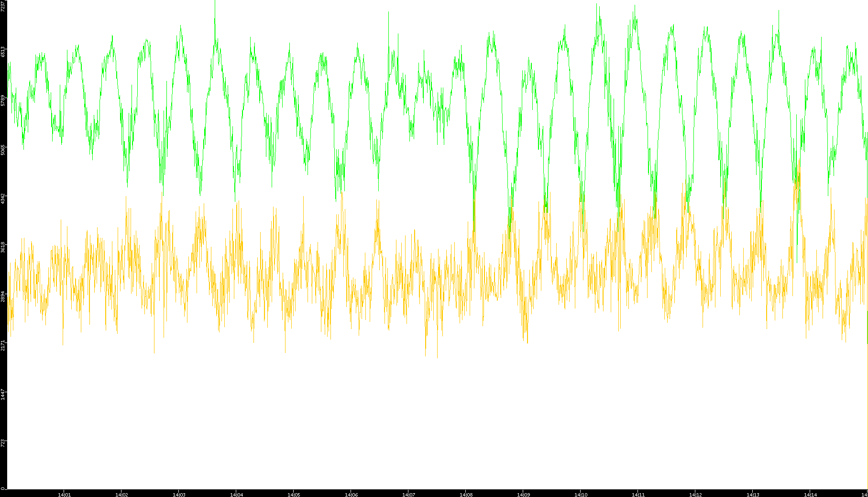Select the 2171 y-axis label

click(x=3, y=345)
